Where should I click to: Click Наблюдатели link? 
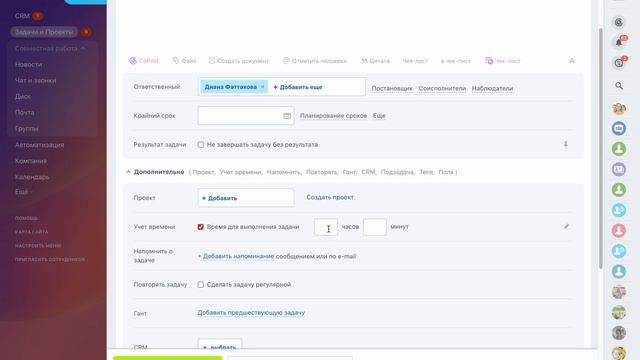point(492,88)
